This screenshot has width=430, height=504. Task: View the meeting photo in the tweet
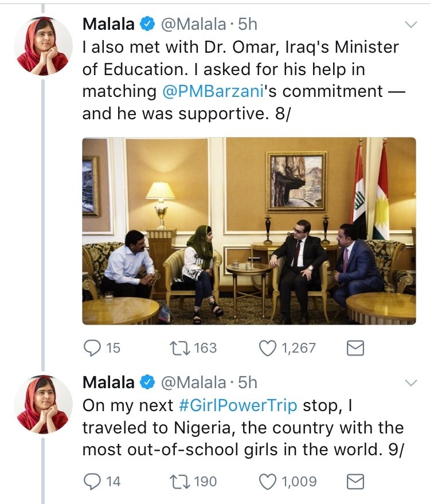[249, 230]
